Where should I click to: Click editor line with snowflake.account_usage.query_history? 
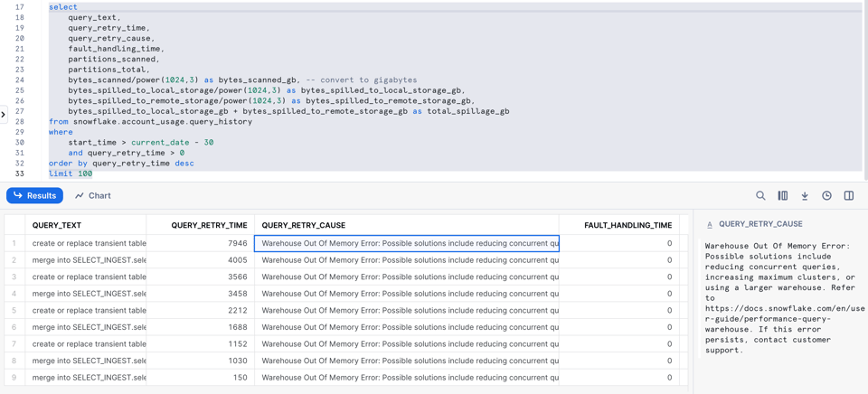151,122
